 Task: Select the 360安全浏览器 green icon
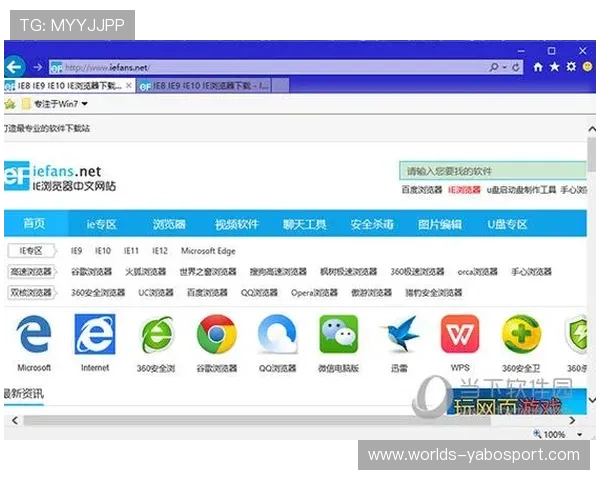pos(156,336)
